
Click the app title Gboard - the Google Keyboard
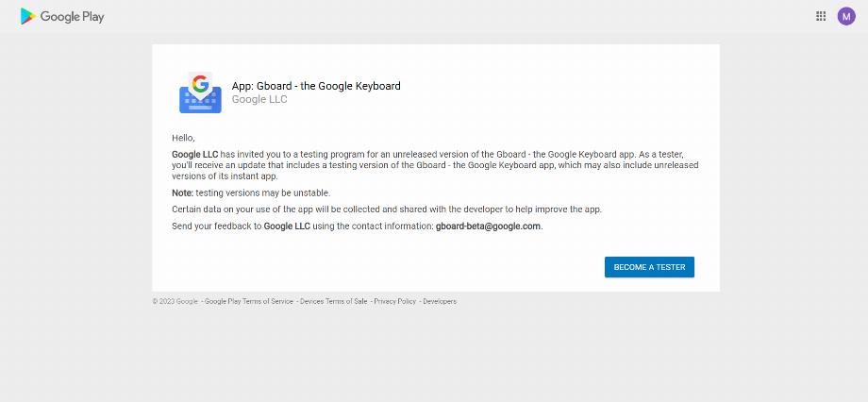pos(316,86)
